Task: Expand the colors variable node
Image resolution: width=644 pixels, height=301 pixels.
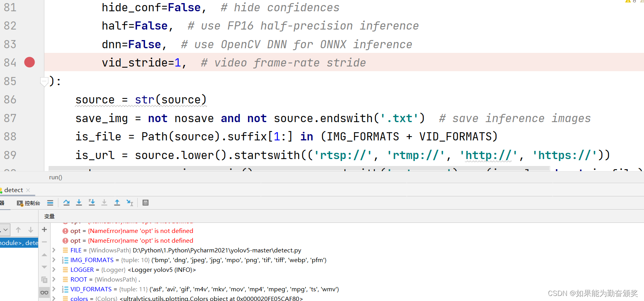Action: [54, 298]
